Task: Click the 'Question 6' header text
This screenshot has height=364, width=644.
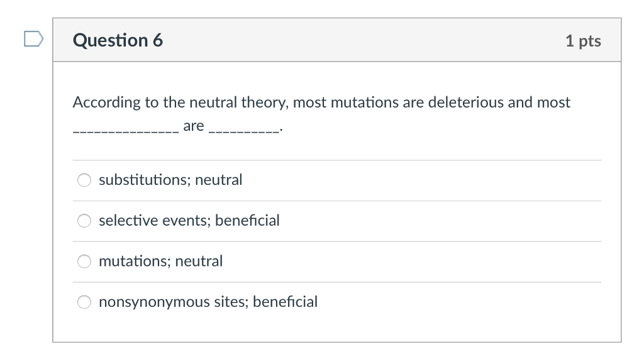Action: click(x=118, y=40)
